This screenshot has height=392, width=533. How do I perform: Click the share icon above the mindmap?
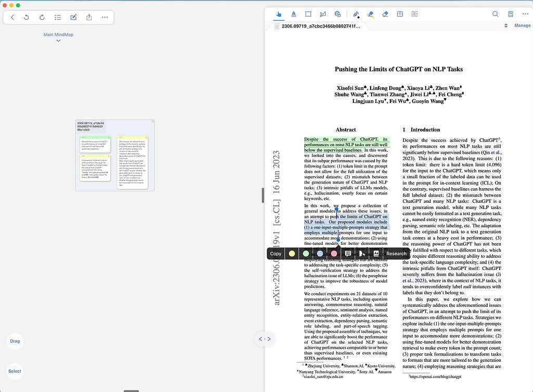[89, 17]
